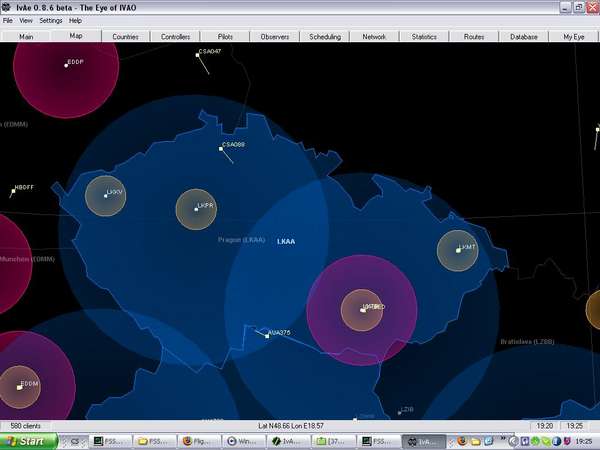Select the LKPR airport marker
The width and height of the screenshot is (600, 450).
click(196, 210)
